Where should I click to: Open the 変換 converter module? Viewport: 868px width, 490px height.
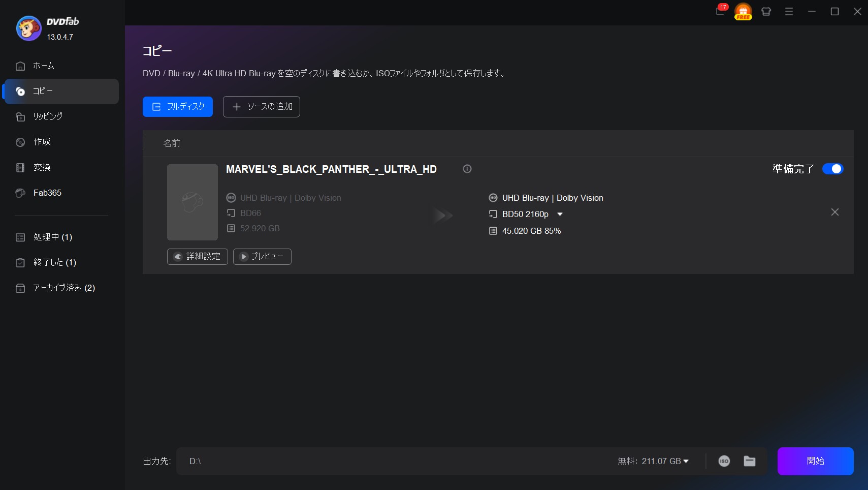coord(61,168)
